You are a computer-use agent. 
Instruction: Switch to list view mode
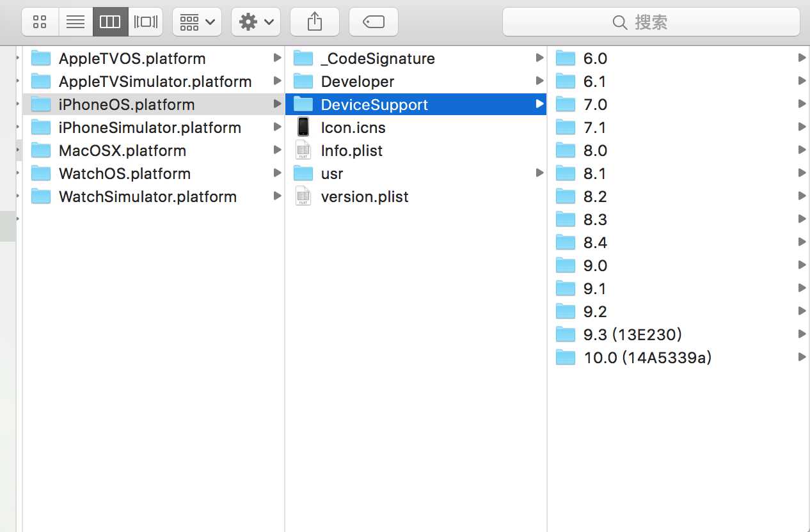[x=75, y=22]
